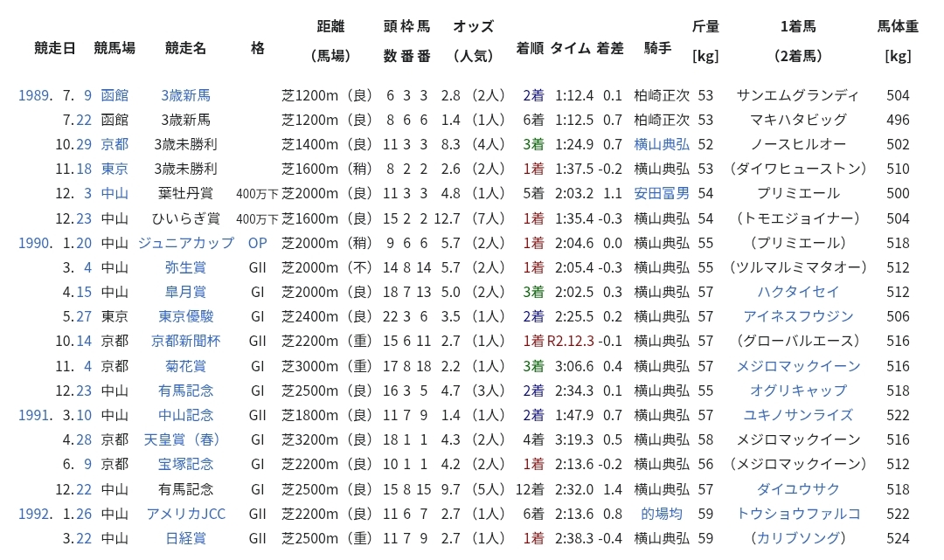Open the アメリカJCC race link
This screenshot has width=944, height=560.
(x=185, y=514)
